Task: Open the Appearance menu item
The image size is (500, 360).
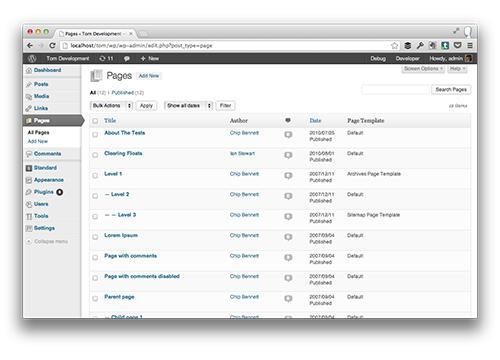Action: coord(49,180)
